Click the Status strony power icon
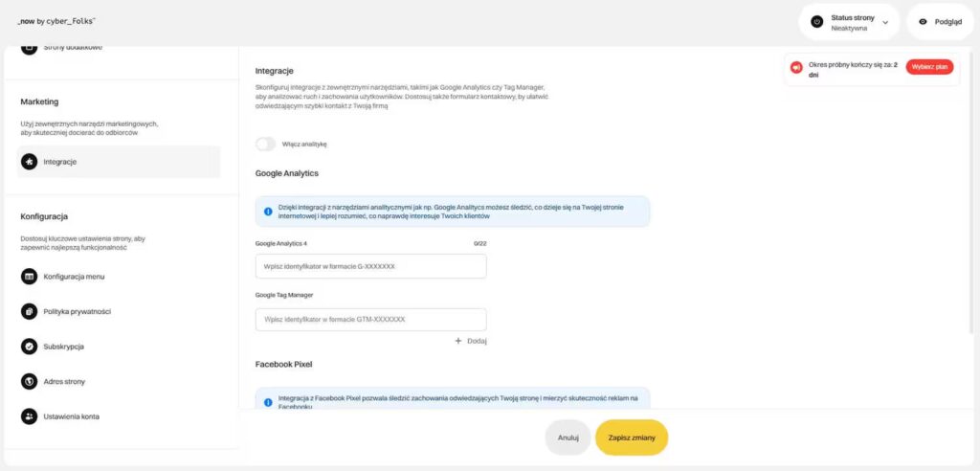 pos(817,22)
